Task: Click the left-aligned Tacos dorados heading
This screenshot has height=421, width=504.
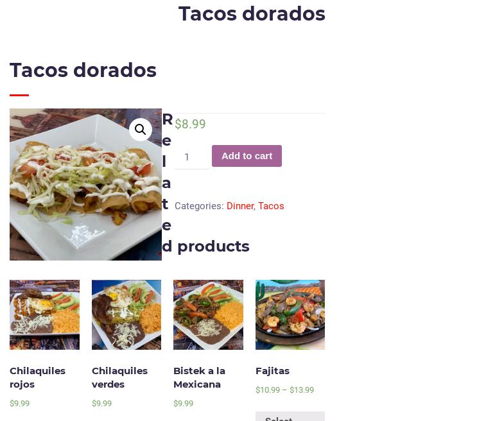Action: coord(83,70)
